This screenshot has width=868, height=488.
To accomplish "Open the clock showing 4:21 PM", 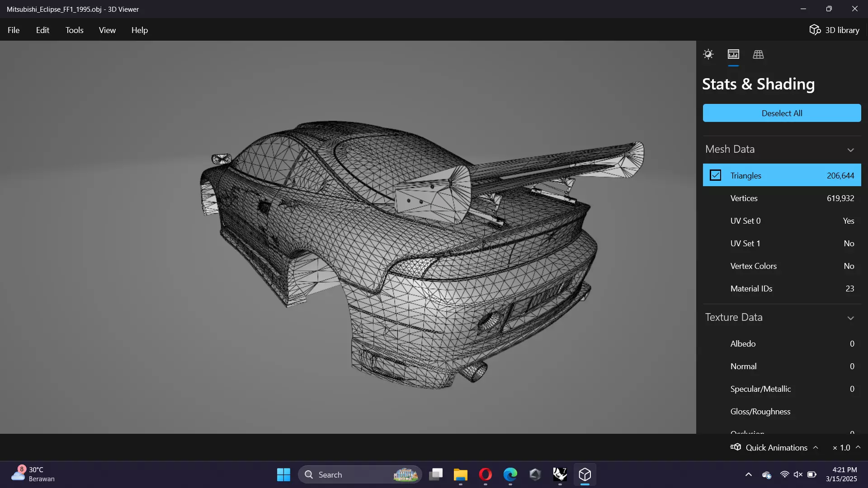I will coord(841,474).
